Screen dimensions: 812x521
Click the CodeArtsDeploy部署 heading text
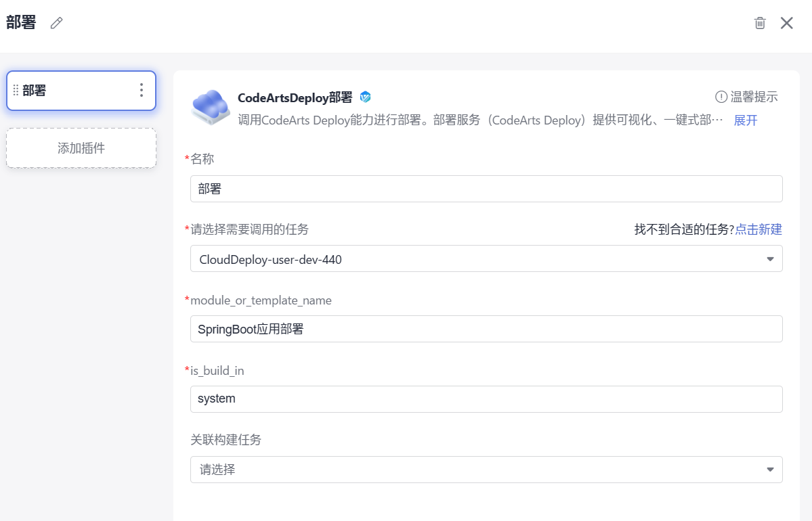[295, 97]
